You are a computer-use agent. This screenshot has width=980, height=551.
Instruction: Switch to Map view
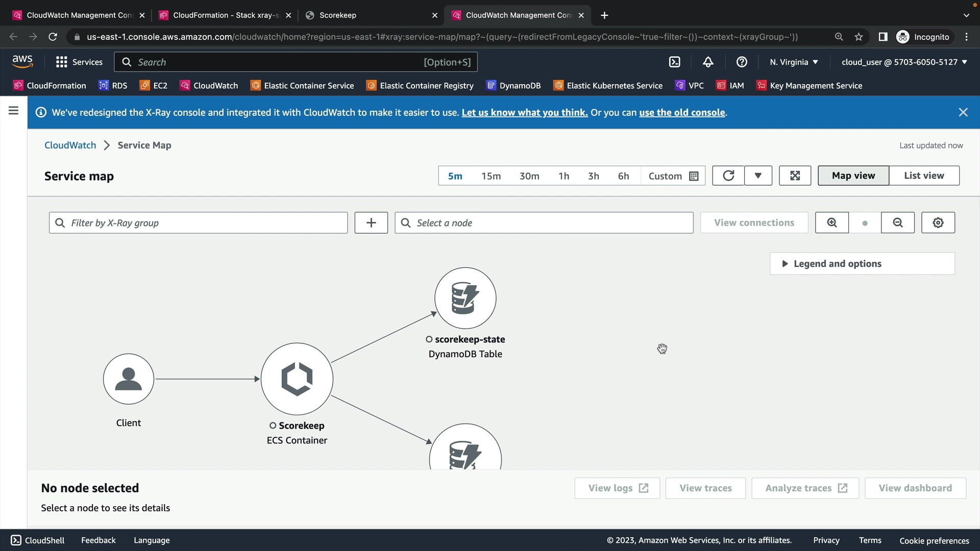[853, 176]
